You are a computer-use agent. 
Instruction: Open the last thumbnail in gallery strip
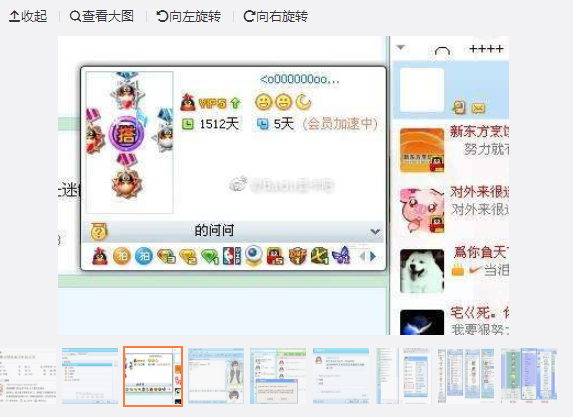pyautogui.click(x=529, y=376)
